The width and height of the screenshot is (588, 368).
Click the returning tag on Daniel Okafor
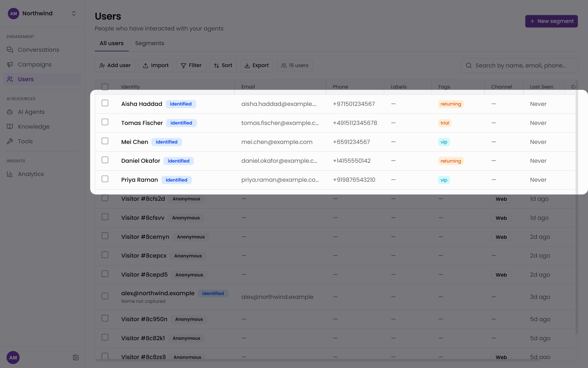click(451, 161)
